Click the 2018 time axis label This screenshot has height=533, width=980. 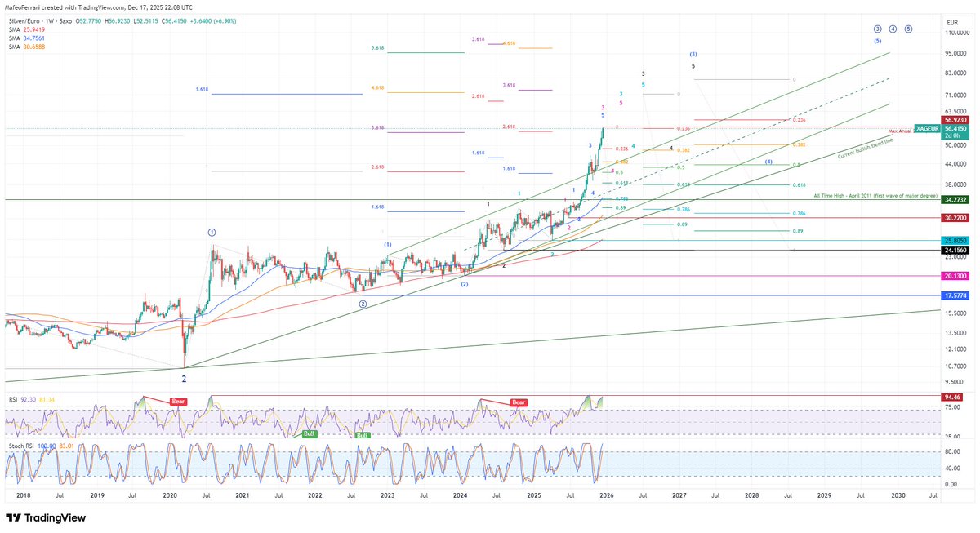coord(24,495)
